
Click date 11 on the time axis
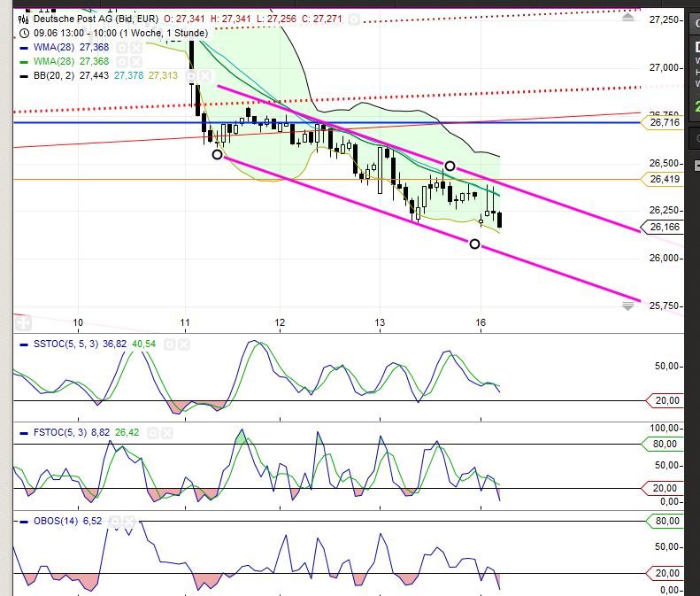(x=185, y=322)
